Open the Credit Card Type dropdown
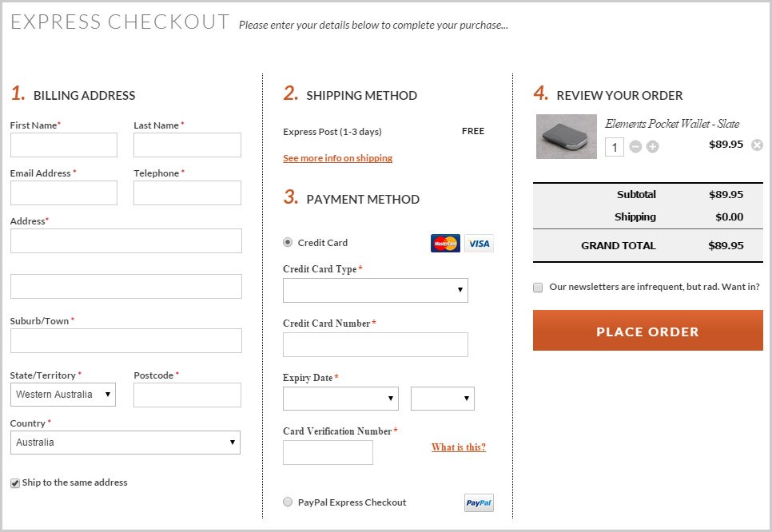Screen dimensions: 772x532 [x=376, y=290]
